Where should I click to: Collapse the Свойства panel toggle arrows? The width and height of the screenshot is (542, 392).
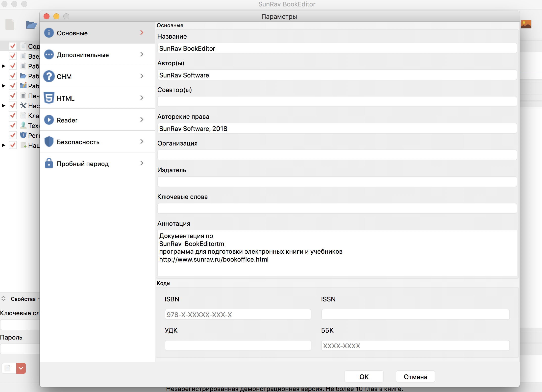tap(3, 298)
